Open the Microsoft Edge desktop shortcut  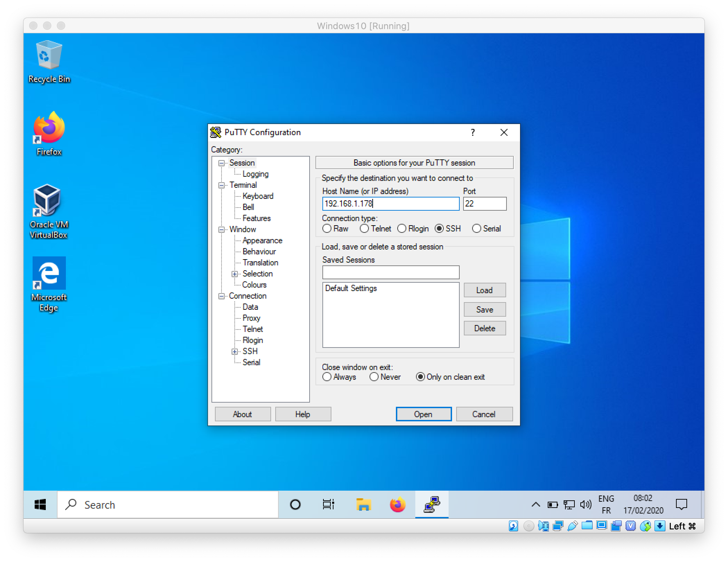click(x=49, y=284)
